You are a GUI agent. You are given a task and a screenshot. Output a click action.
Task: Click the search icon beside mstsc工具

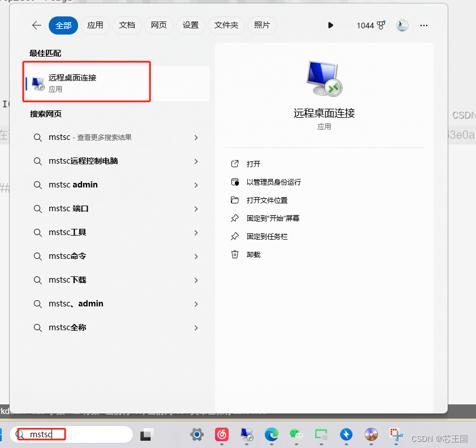coord(38,233)
